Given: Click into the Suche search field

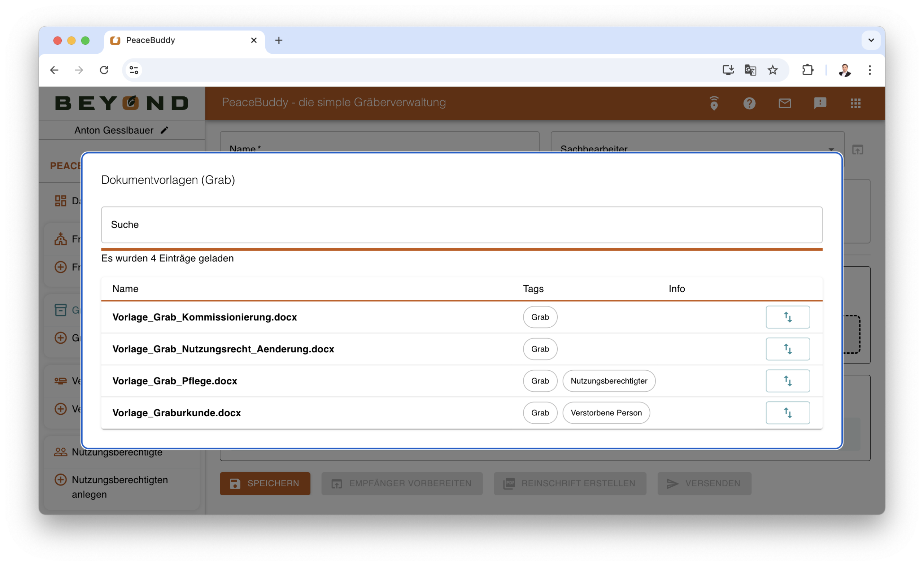Looking at the screenshot, I should click(x=461, y=225).
